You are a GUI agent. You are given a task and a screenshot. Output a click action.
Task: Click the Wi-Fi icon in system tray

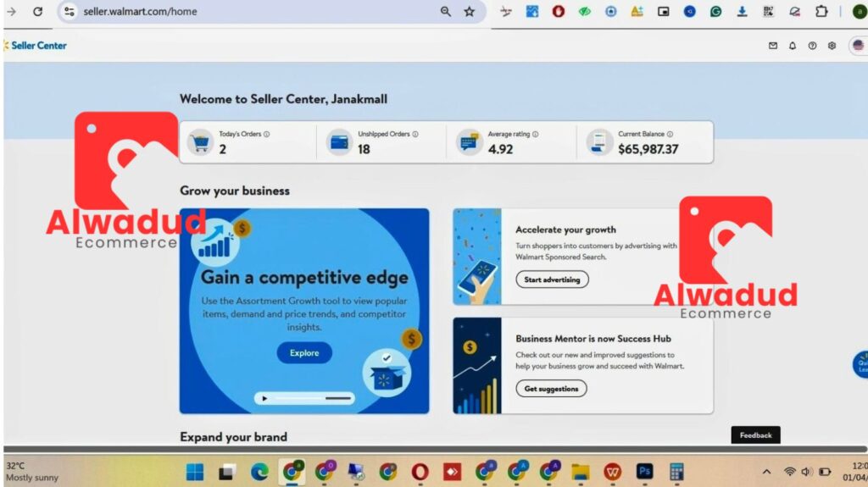point(790,472)
